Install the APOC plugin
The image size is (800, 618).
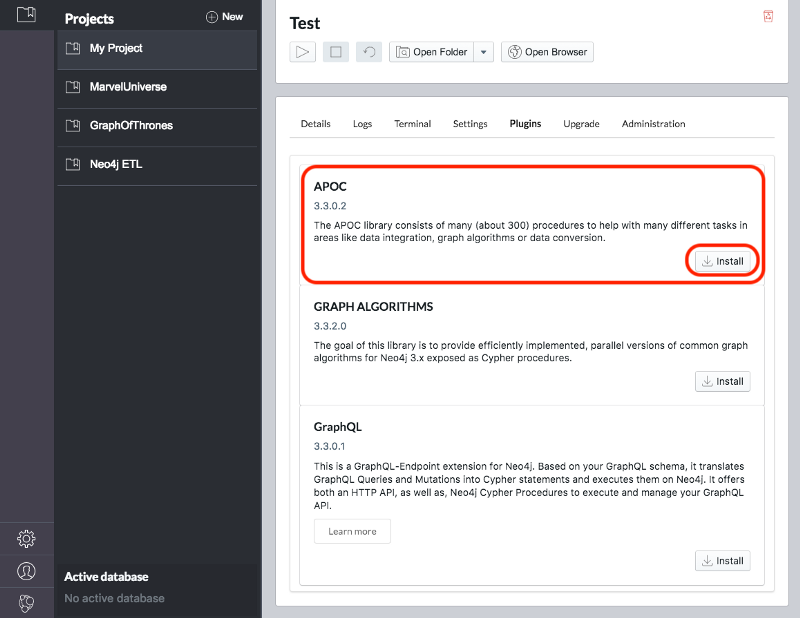(722, 262)
